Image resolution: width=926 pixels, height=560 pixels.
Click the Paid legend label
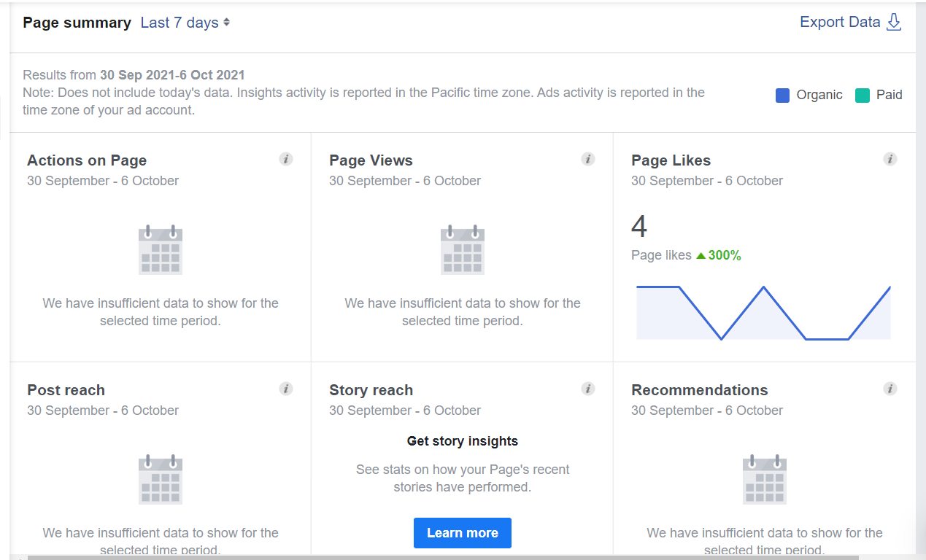890,95
